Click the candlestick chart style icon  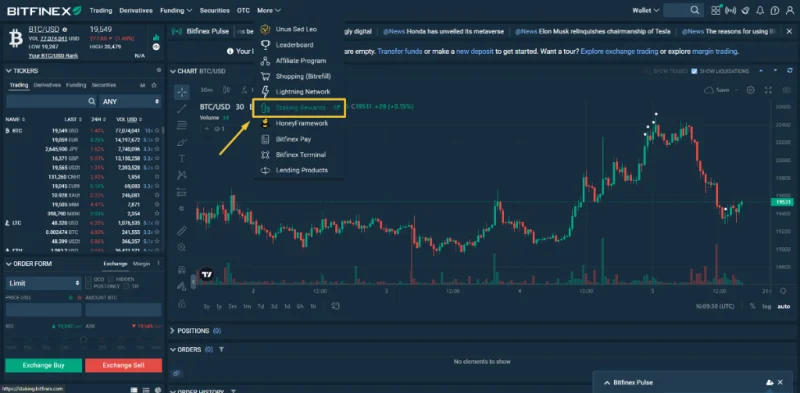227,90
